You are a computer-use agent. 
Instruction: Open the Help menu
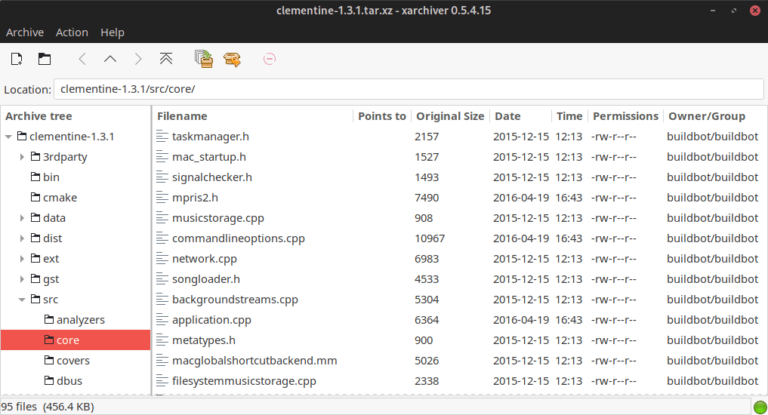112,32
